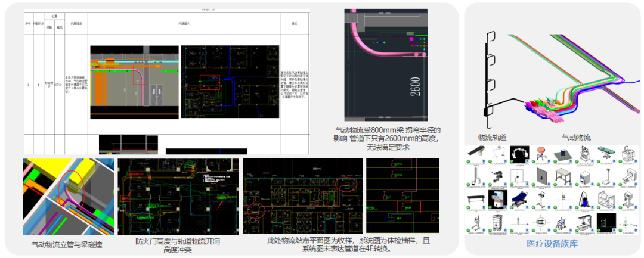The height and width of the screenshot is (258, 644).
Task: Select the standing weighing scale family
Action: click(606, 177)
